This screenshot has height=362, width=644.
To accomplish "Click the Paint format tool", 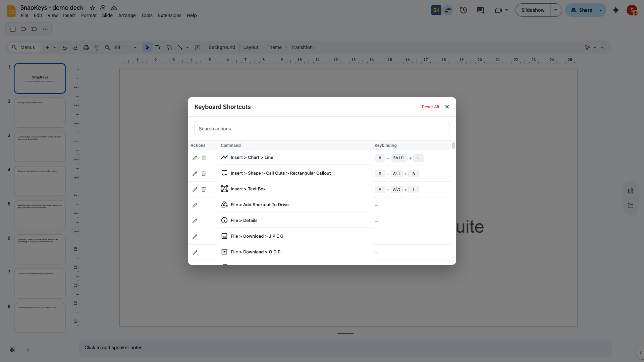I will tap(97, 47).
